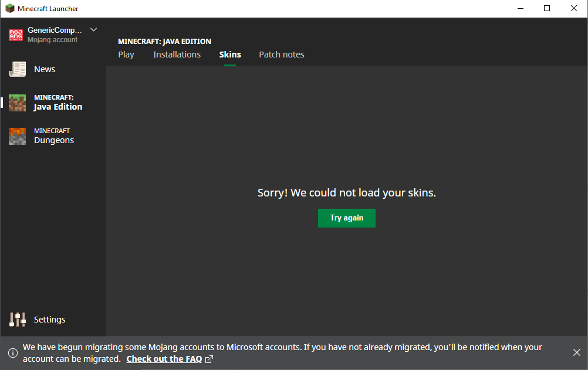Click the external link icon beside FAQ
588x370 pixels.
pos(209,359)
